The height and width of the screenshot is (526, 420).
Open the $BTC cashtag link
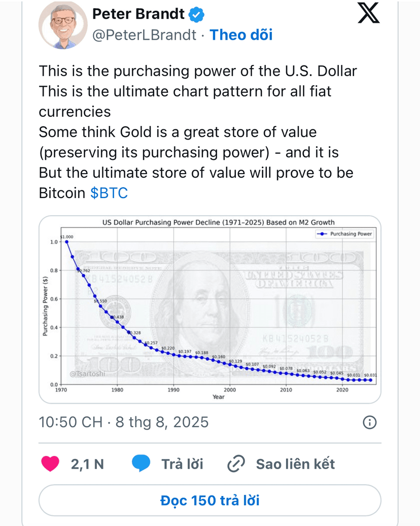pyautogui.click(x=109, y=193)
